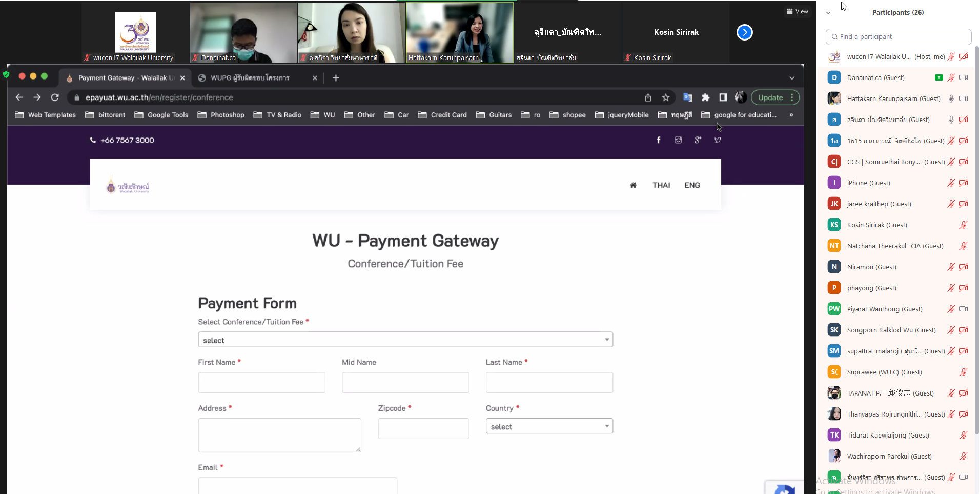Expand the Country select dropdown
Screen dimensions: 980x494
[x=549, y=426]
